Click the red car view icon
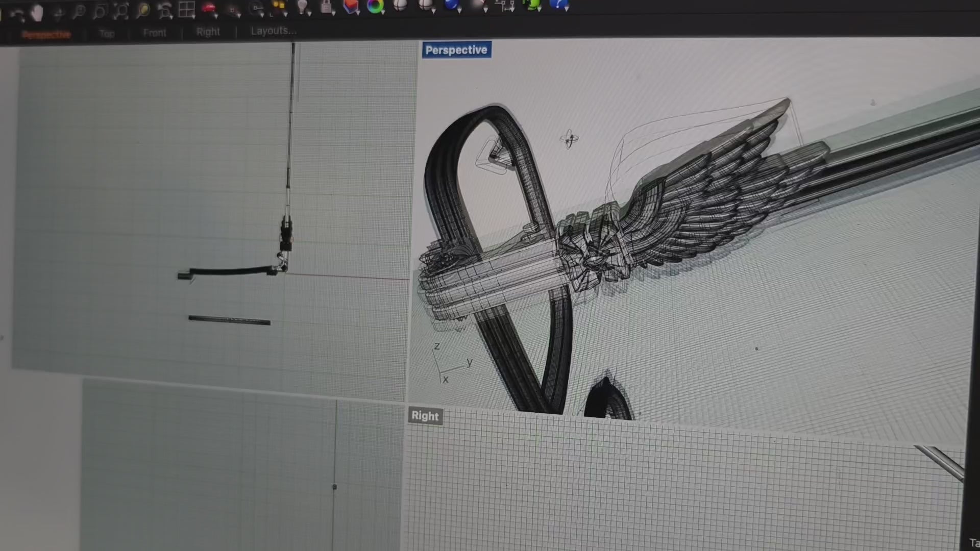The width and height of the screenshot is (980, 551). [208, 7]
